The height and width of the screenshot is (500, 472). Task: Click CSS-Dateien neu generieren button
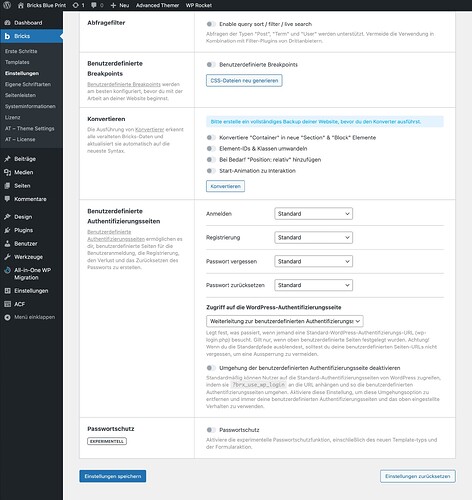[x=244, y=81]
